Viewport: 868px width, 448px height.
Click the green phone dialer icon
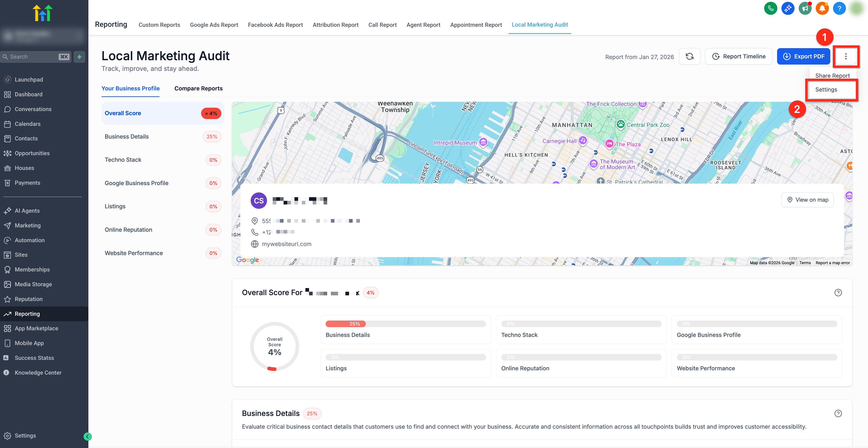[x=770, y=8]
